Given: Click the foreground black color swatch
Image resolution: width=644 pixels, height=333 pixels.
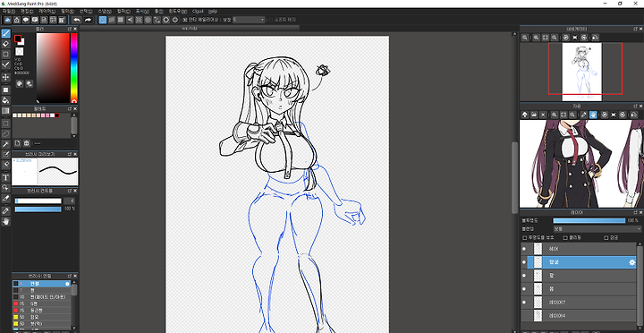Looking at the screenshot, I should coord(18,38).
